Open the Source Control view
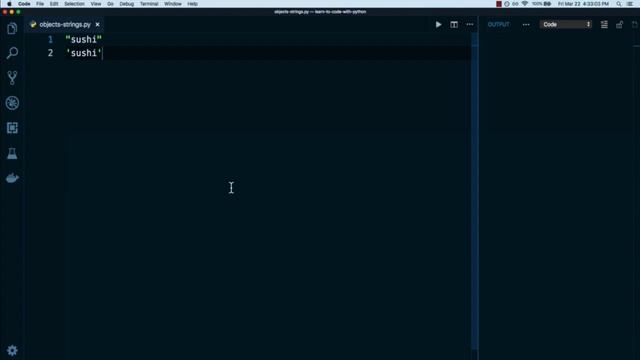The width and height of the screenshot is (640, 360). point(12,78)
